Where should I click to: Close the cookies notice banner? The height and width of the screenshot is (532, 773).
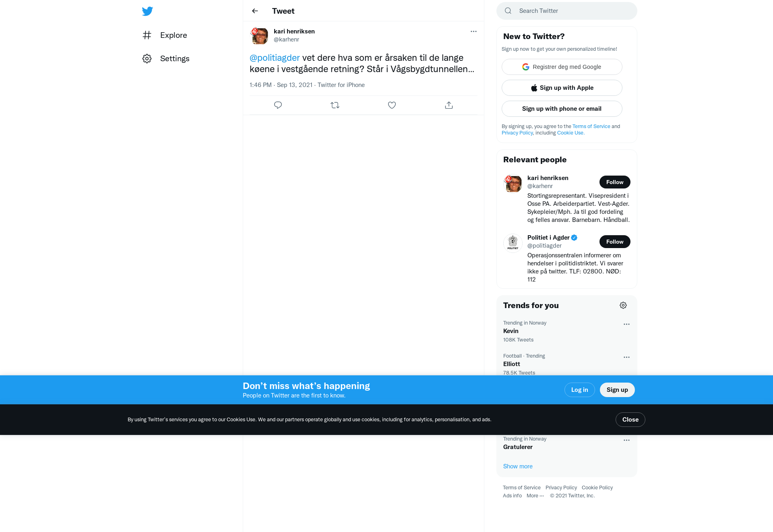(x=630, y=420)
